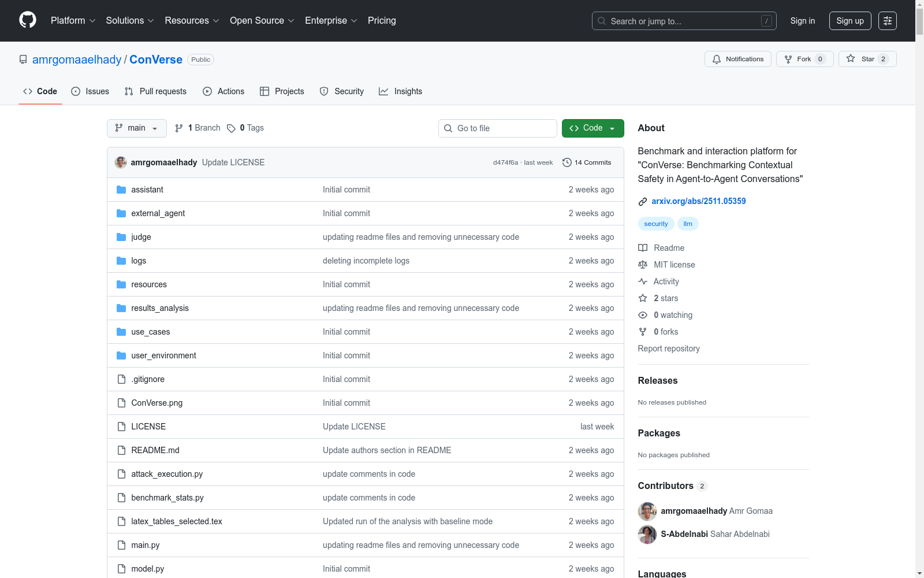Open the 14 Commits history link

click(x=587, y=162)
